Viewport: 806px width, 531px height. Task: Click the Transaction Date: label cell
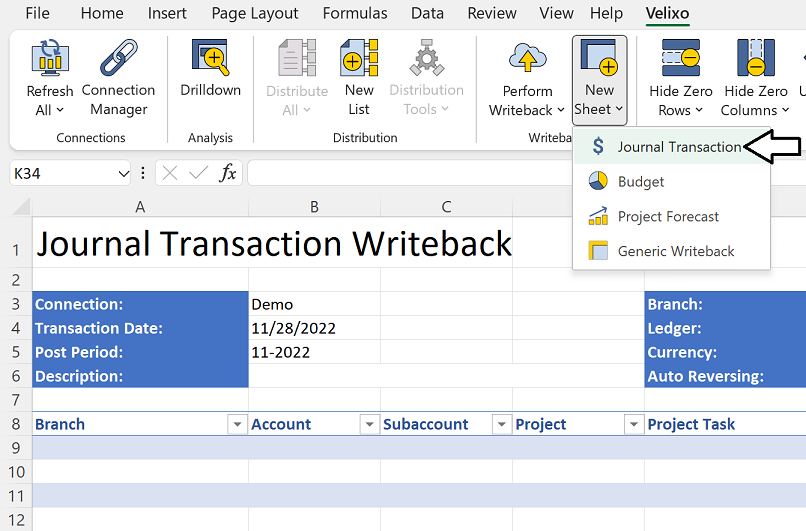point(140,328)
